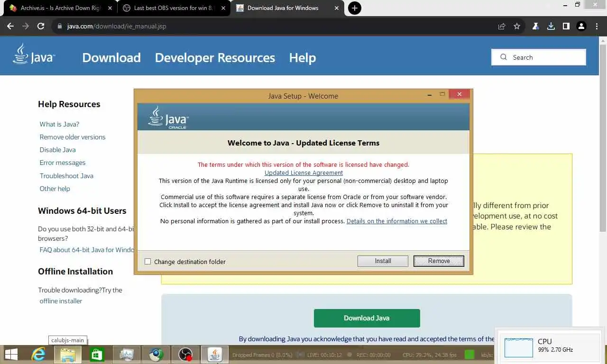Viewport: 607px width, 364px height.
Task: Open the Updated License Agreement link
Action: [x=303, y=173]
